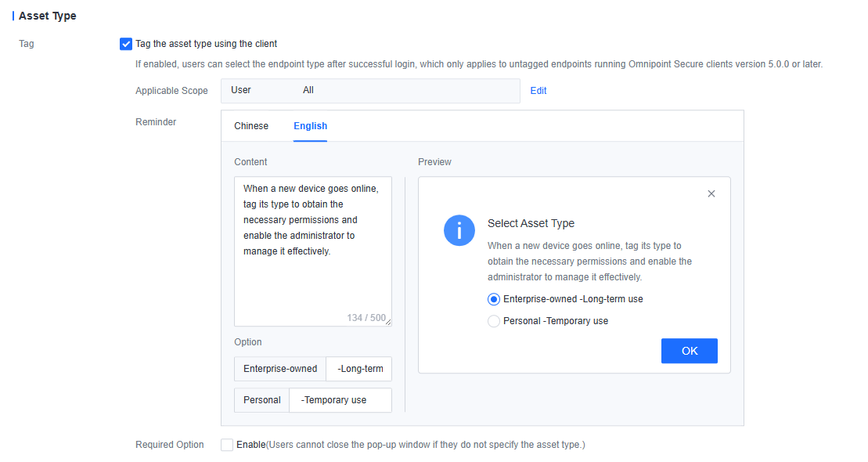Viewport: 868px width, 462px height.
Task: Edit the -Long-term option input field
Action: [x=359, y=369]
